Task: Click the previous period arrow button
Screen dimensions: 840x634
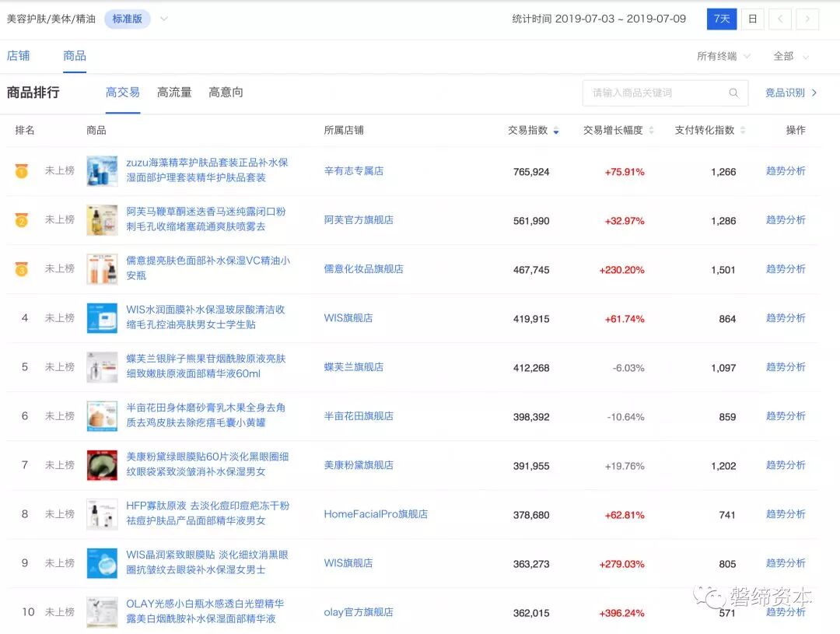Action: pyautogui.click(x=780, y=19)
